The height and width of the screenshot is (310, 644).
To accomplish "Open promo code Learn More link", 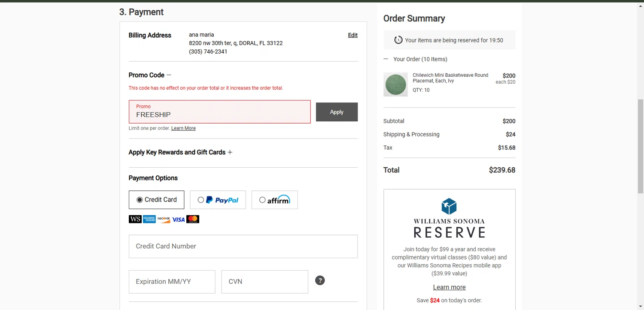I will point(183,128).
